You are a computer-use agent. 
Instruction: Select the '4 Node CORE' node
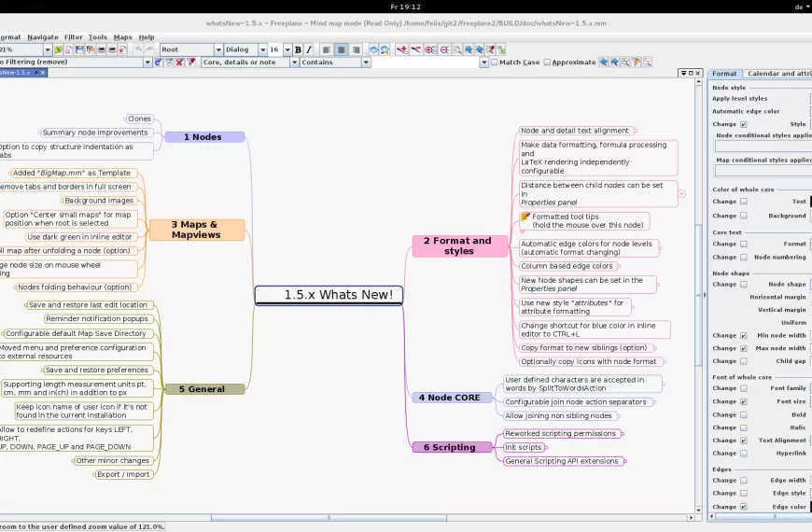pyautogui.click(x=452, y=398)
